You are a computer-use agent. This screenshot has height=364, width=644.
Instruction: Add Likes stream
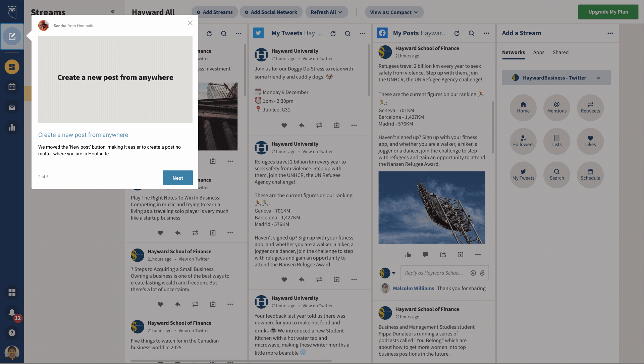tap(590, 141)
